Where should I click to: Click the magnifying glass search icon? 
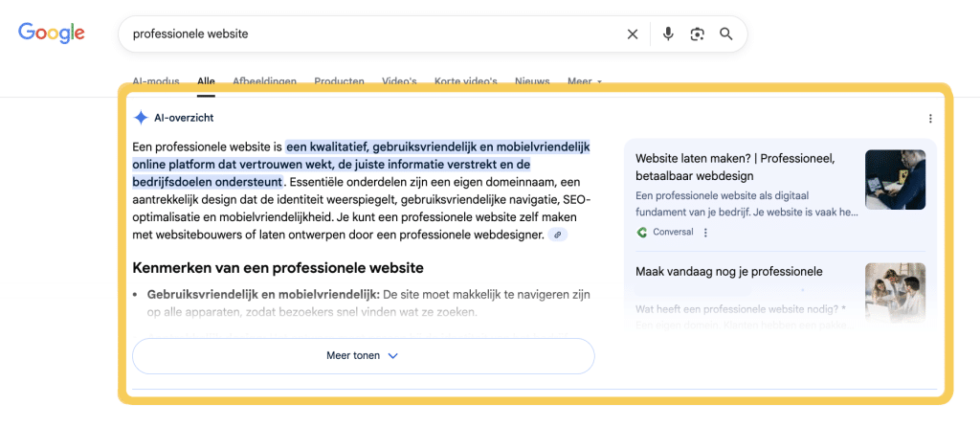point(725,34)
